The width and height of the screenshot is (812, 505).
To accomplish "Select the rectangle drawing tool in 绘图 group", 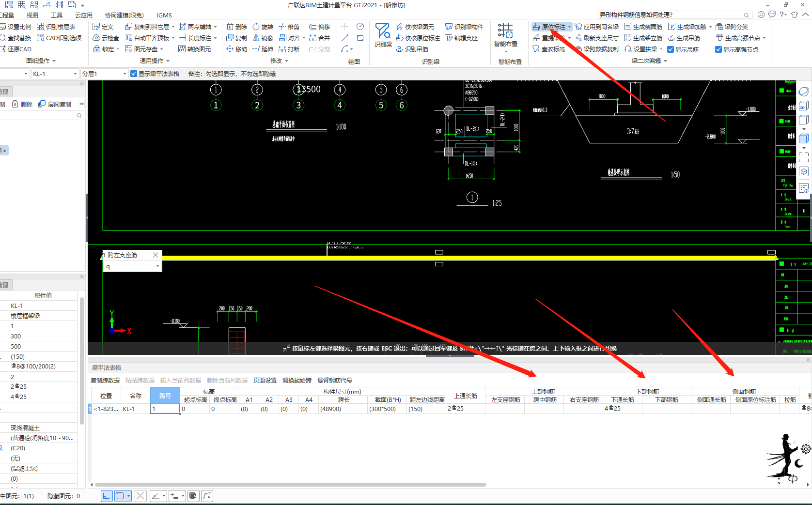I will click(360, 38).
